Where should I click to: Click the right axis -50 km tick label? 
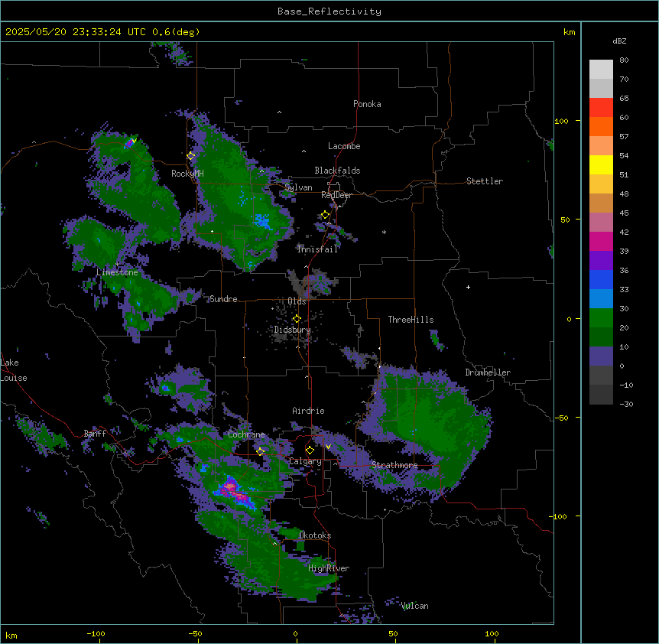[x=561, y=418]
